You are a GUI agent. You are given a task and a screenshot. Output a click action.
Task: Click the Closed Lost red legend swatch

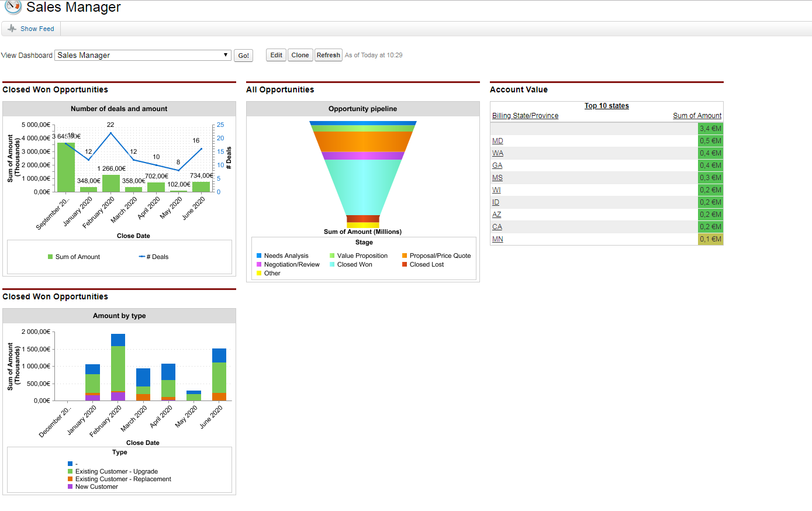405,264
